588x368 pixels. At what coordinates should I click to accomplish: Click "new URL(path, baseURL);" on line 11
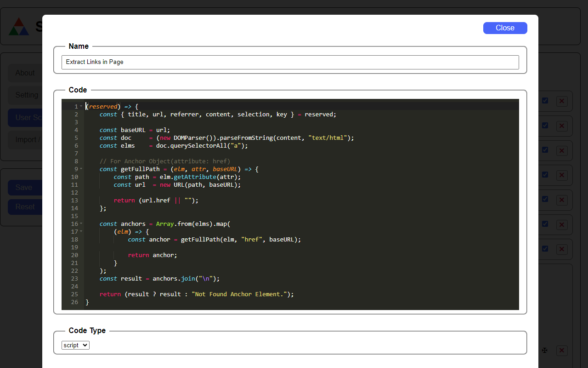click(200, 184)
